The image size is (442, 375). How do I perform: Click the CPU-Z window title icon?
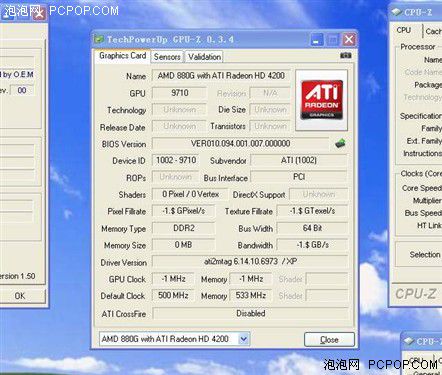[396, 12]
